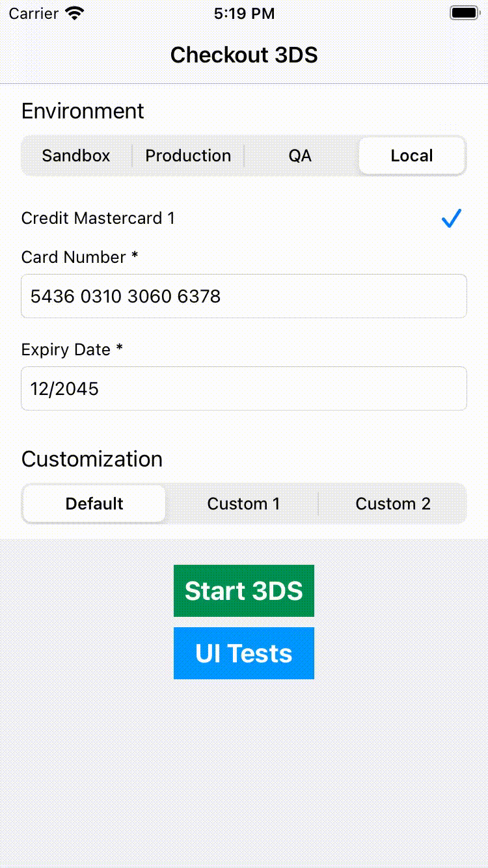Choose the QA environment segment
The height and width of the screenshot is (868, 488).
(300, 156)
